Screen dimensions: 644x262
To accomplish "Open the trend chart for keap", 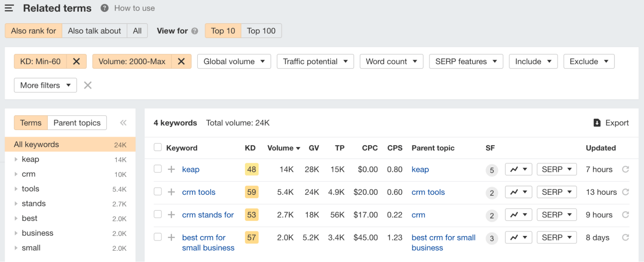I will [518, 169].
